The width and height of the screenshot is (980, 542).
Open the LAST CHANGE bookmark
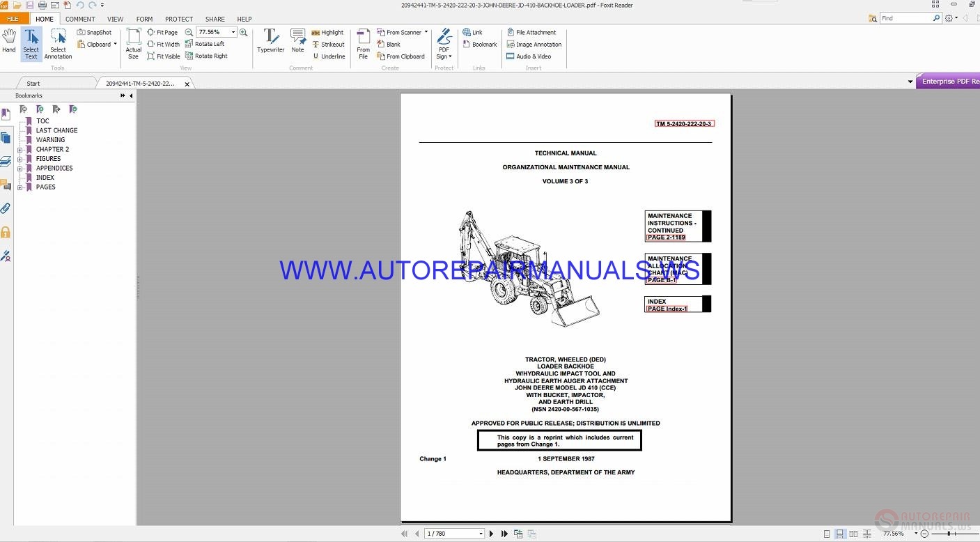pyautogui.click(x=56, y=130)
